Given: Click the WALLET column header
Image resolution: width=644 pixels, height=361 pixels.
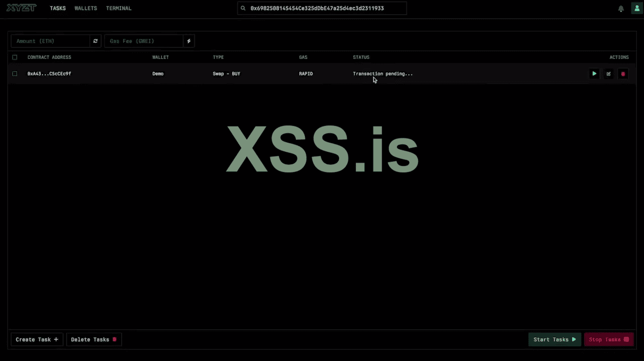Looking at the screenshot, I should 160,57.
